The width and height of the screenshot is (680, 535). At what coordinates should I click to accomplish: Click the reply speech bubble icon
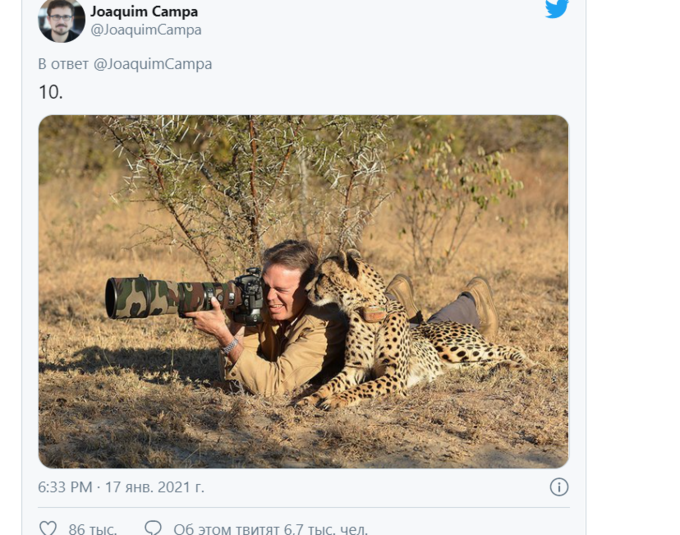pyautogui.click(x=153, y=527)
